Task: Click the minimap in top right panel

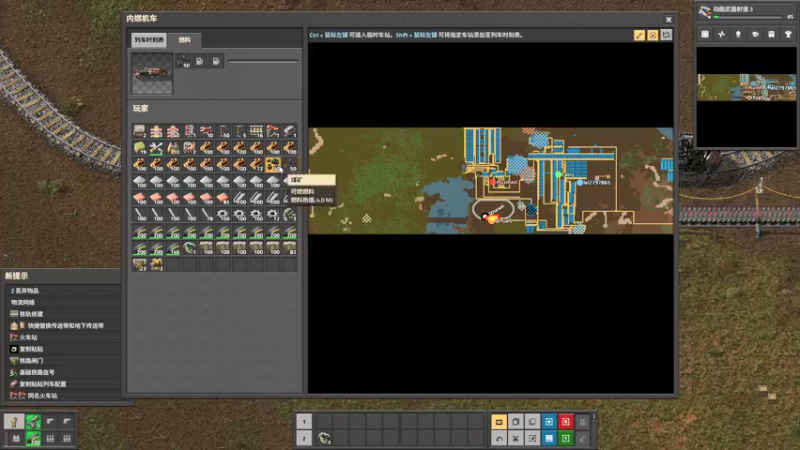Action: pos(746,97)
